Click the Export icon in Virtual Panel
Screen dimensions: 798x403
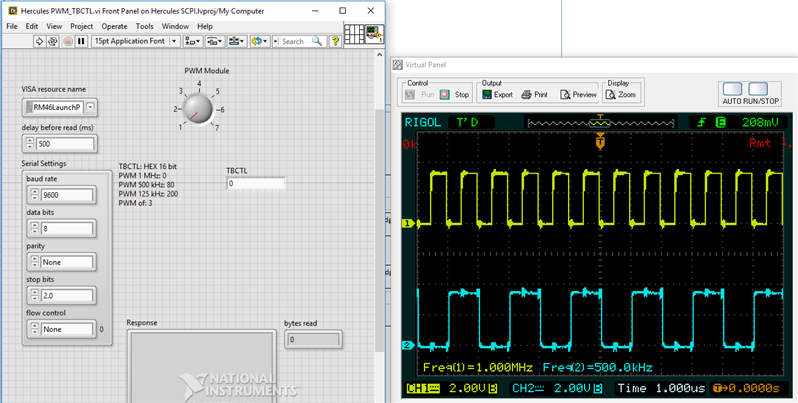487,95
